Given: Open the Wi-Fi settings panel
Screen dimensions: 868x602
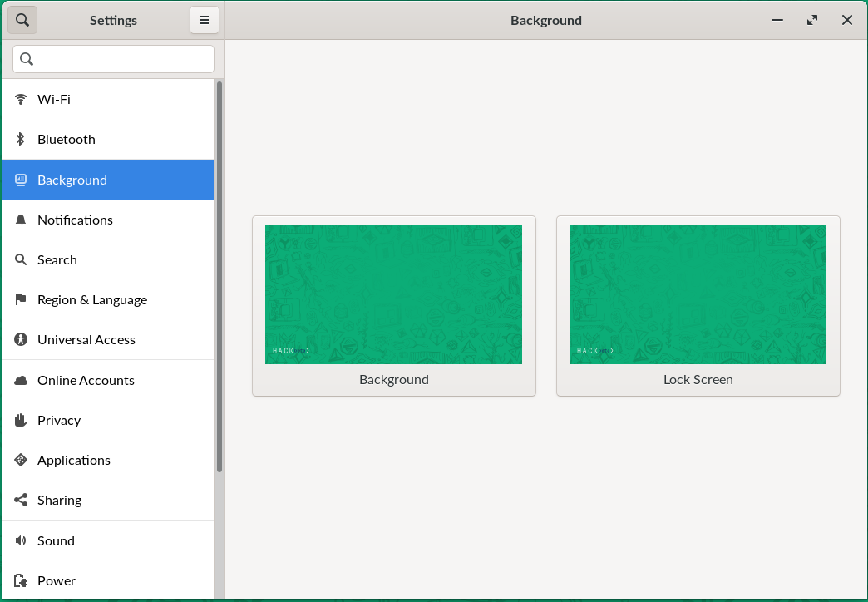Looking at the screenshot, I should point(108,99).
